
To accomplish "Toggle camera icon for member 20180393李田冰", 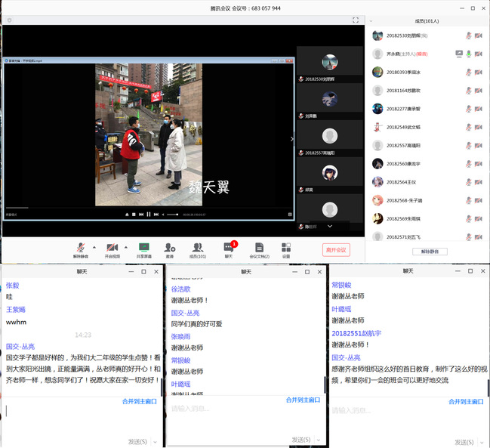I will [x=478, y=72].
